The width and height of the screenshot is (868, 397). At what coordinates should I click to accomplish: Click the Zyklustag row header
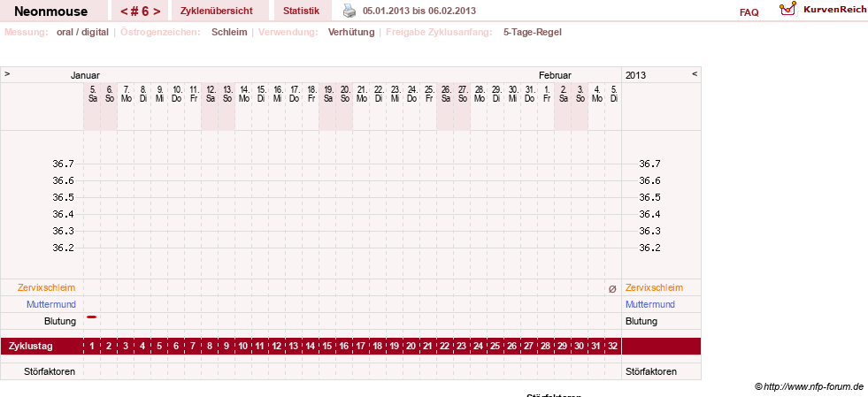pos(31,346)
